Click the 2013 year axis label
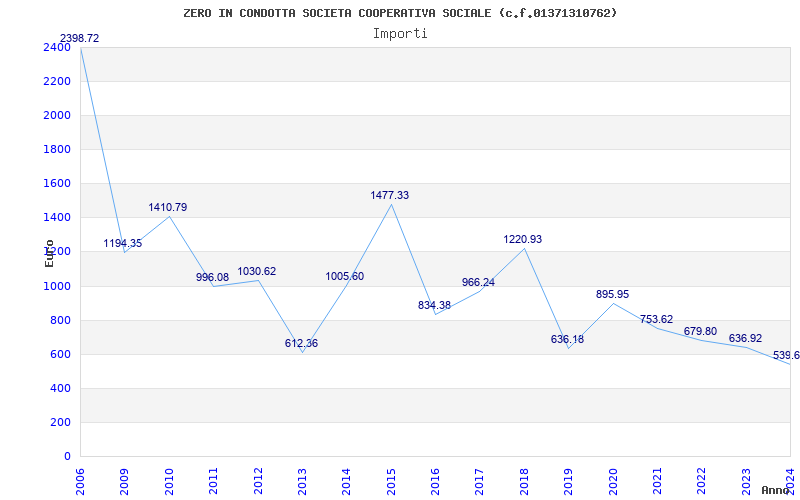This screenshot has height=500, width=800. 302,481
